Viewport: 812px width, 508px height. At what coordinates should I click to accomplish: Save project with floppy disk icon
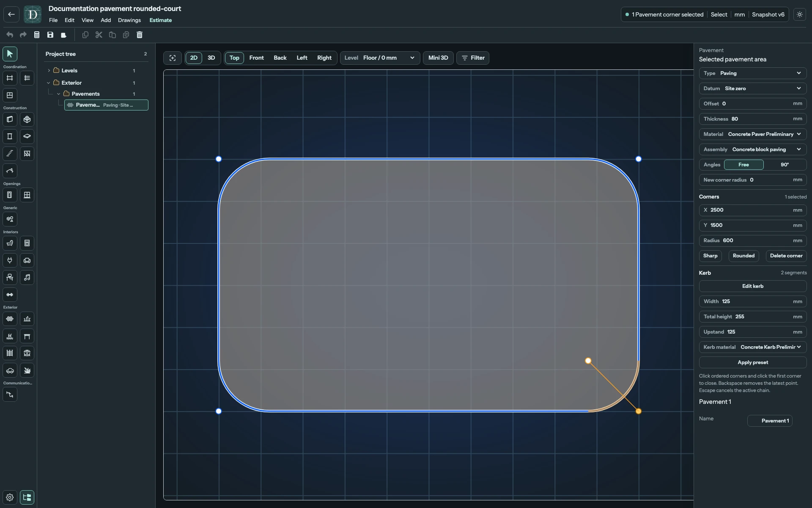[50, 35]
